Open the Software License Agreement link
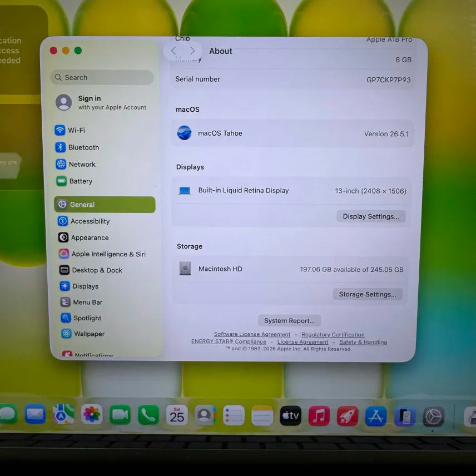Screen dimensions: 476x476 pyautogui.click(x=252, y=334)
